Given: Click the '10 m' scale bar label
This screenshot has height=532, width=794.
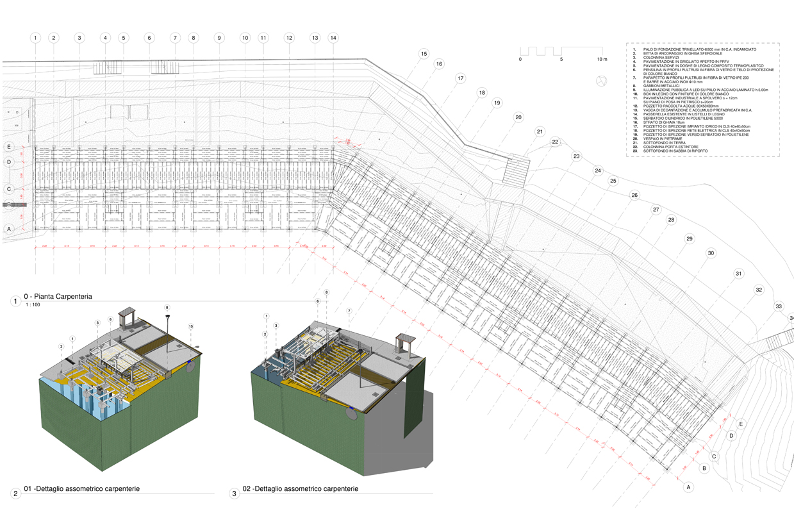Looking at the screenshot, I should [601, 59].
